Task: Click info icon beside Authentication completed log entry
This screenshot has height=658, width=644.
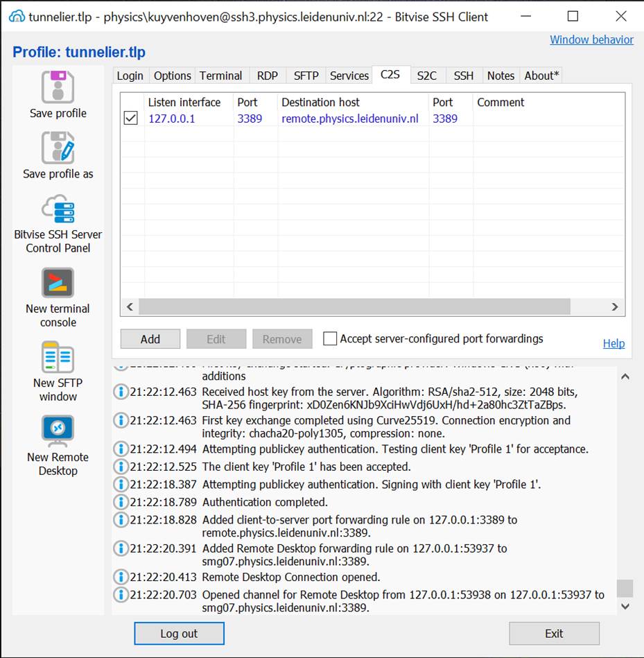Action: pos(121,502)
